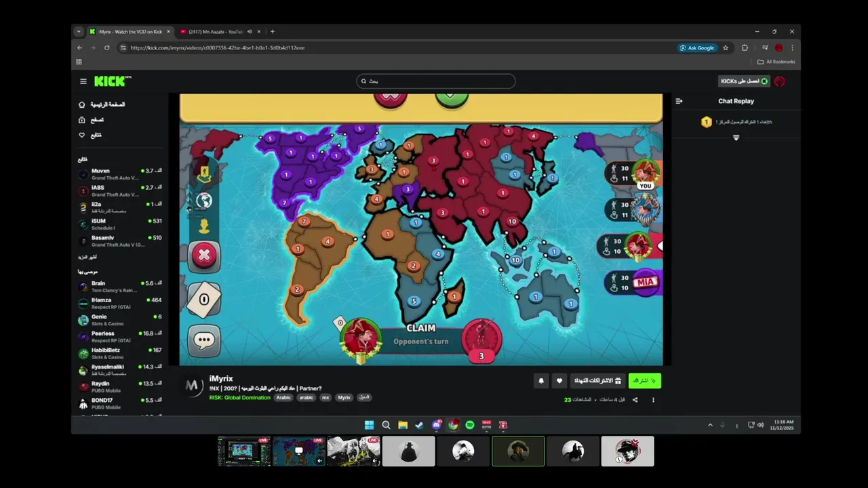
Task: Click the gift subscriptions button
Action: coord(597,381)
